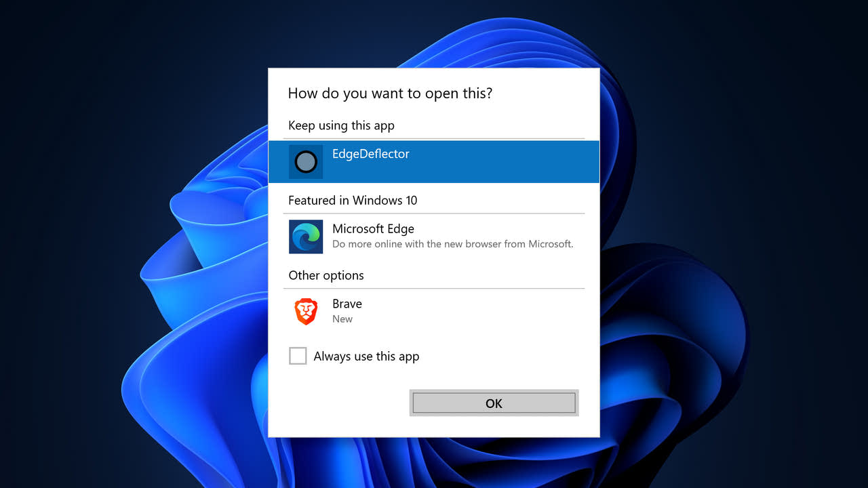Click the 'Keep using this app' heading
Viewport: 868px width, 488px height.
pyautogui.click(x=341, y=125)
